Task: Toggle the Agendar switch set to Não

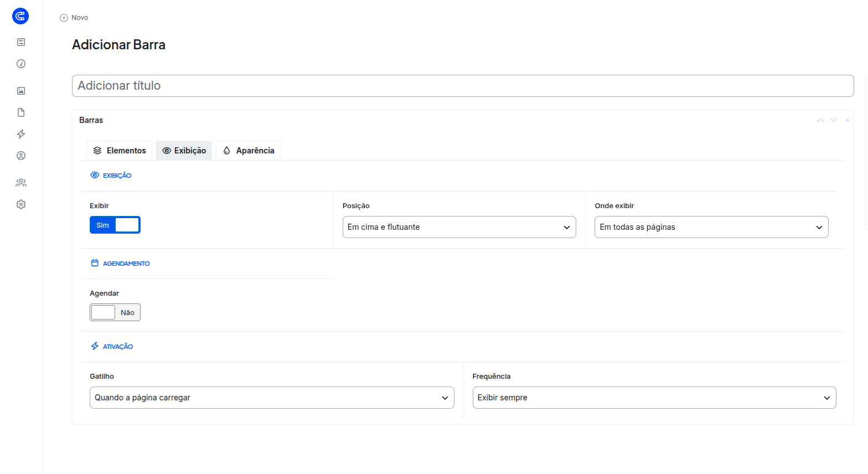Action: pos(115,312)
